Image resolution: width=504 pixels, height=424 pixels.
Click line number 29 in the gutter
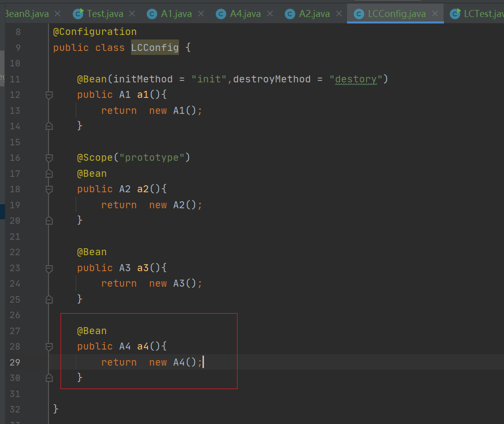point(15,363)
